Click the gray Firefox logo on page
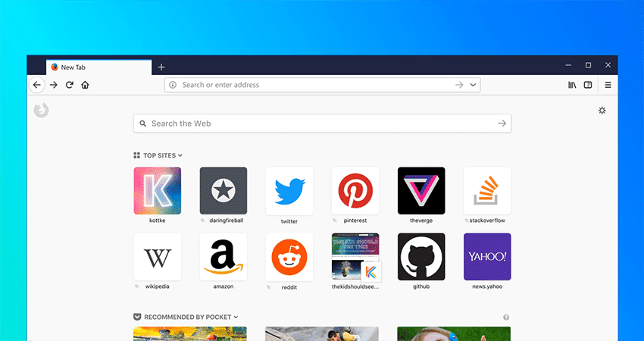The height and width of the screenshot is (341, 644). point(41,110)
